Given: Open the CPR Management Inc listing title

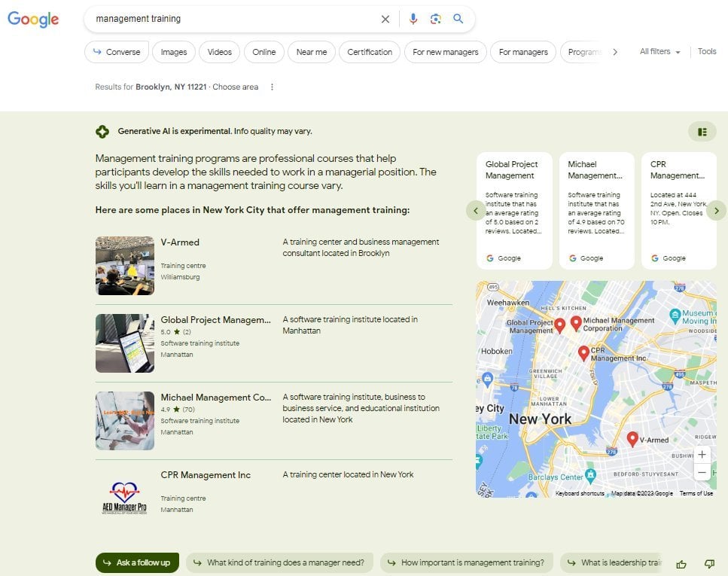Looking at the screenshot, I should tap(206, 475).
